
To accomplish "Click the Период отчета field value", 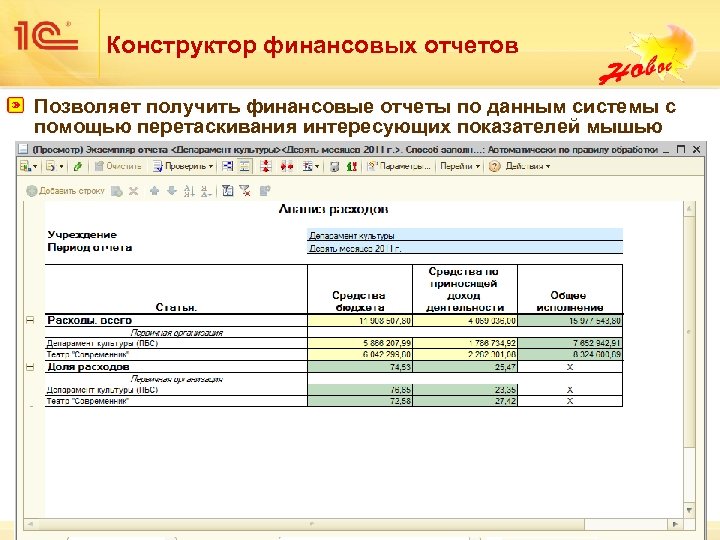I will point(465,248).
